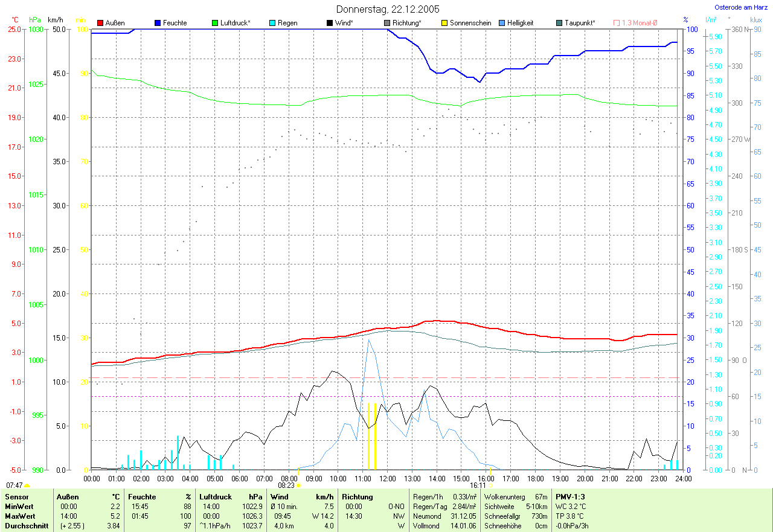
Task: Click the sunset marker at 16:11
Action: [x=490, y=485]
